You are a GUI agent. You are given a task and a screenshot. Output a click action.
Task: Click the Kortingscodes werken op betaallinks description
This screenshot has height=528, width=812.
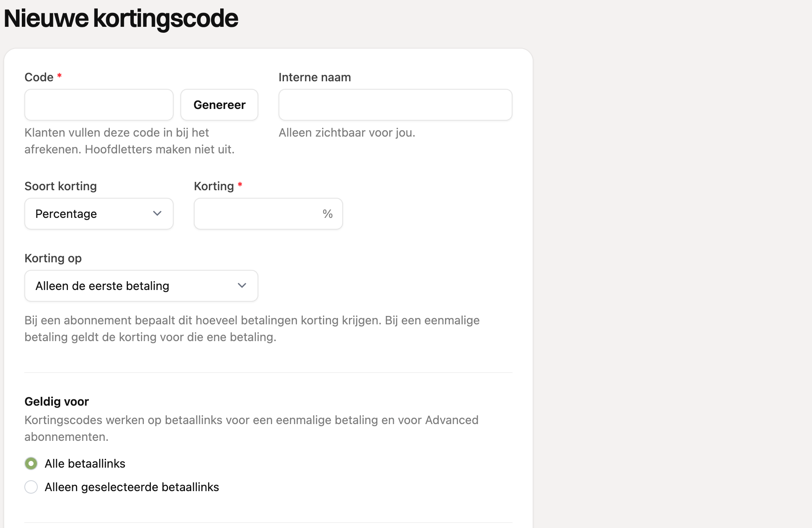tap(252, 428)
